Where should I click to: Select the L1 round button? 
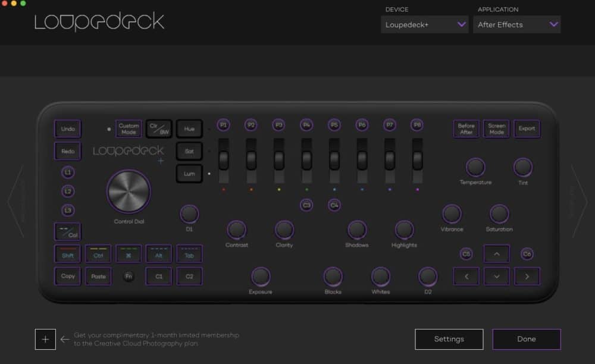68,172
